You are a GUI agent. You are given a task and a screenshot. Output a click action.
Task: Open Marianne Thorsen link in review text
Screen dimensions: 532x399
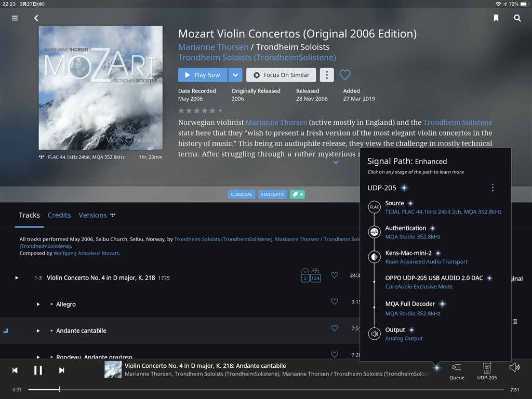click(x=276, y=123)
